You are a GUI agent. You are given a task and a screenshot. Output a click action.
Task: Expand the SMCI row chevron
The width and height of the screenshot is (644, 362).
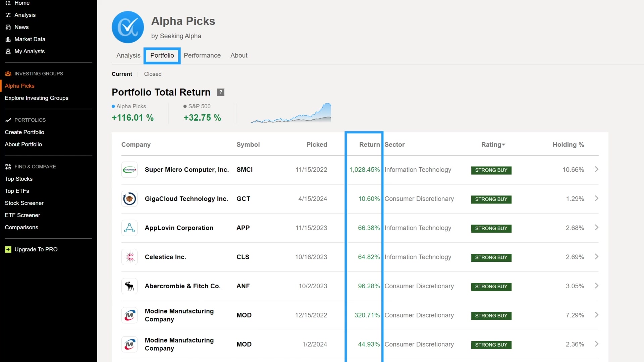point(596,169)
